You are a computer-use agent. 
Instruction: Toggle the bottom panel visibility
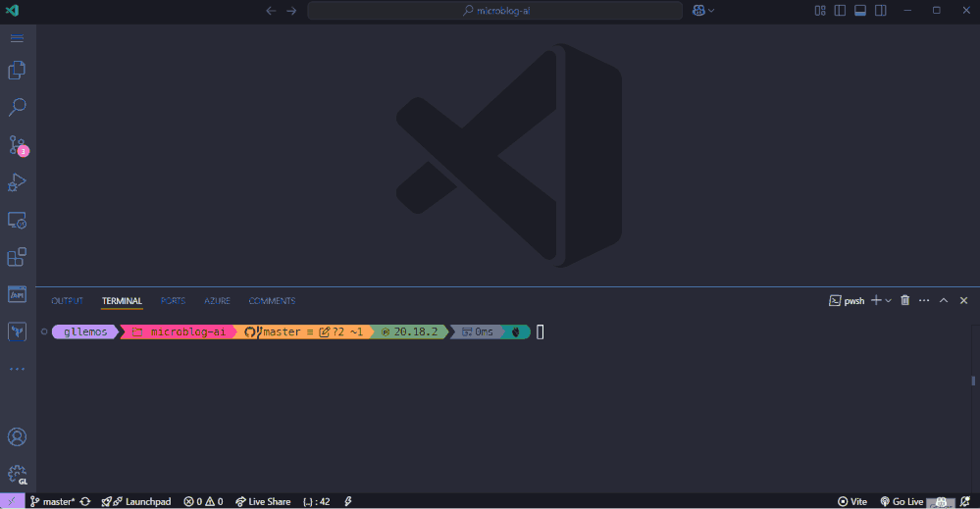tap(860, 11)
